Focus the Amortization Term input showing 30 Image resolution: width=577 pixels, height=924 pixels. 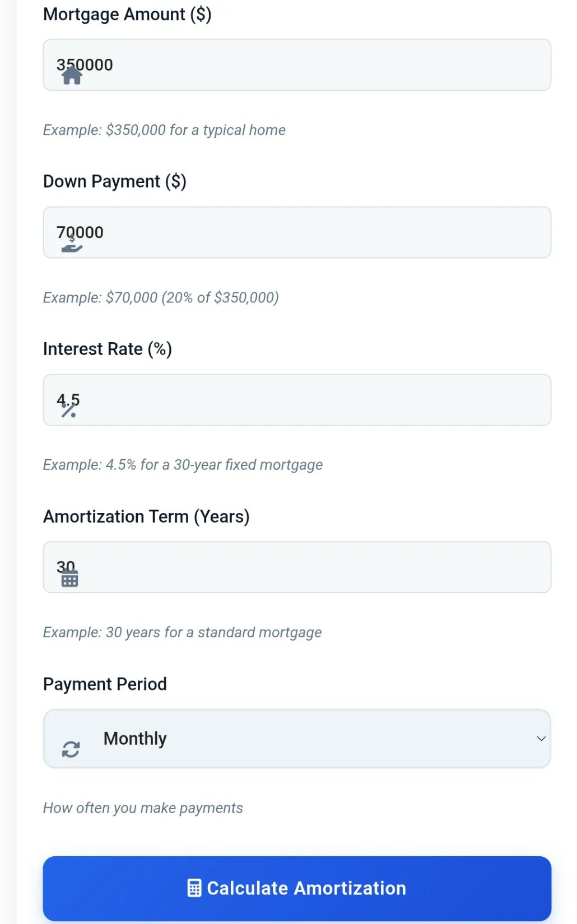click(297, 567)
